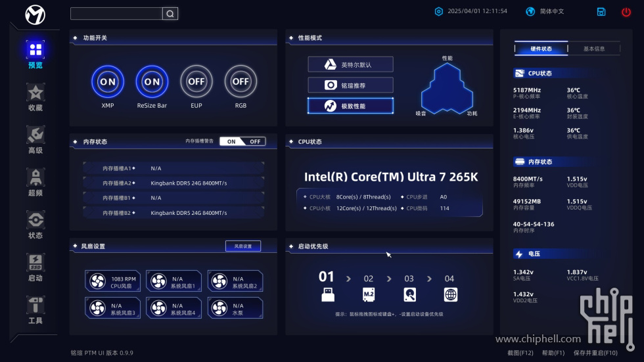The height and width of the screenshot is (362, 644).
Task: Click the red power icon
Action: click(x=626, y=12)
